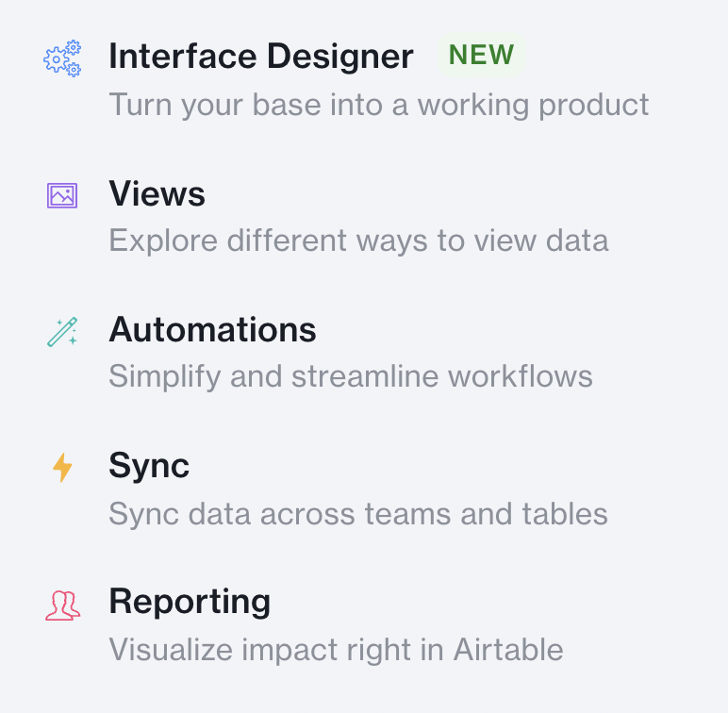Click the word Airtable in Reporting description
The height and width of the screenshot is (713, 728).
click(508, 650)
